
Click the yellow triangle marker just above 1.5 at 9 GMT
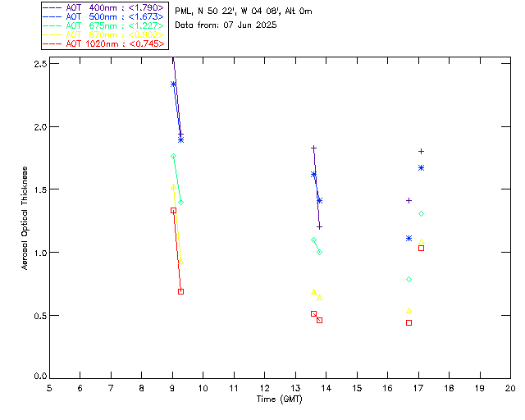[173, 187]
